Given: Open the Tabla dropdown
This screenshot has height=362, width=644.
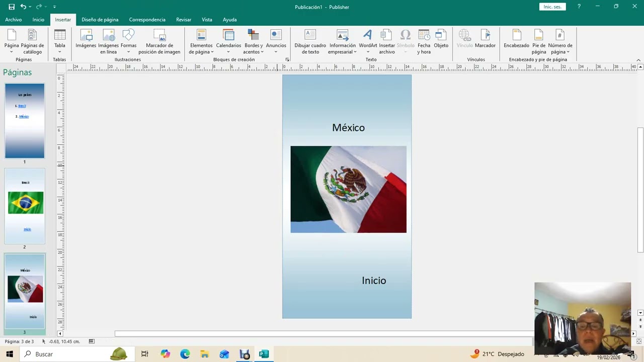Looking at the screenshot, I should click(x=60, y=41).
